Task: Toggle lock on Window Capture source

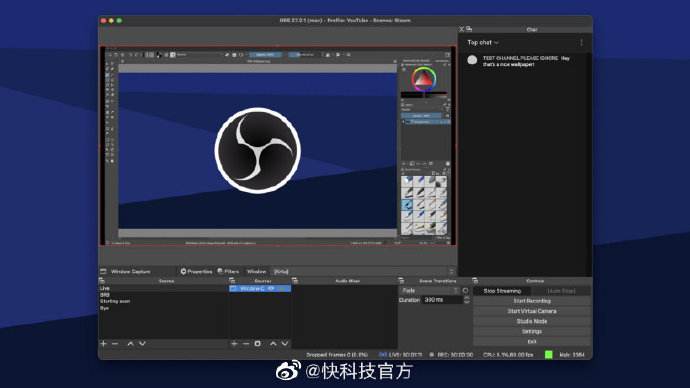Action: (x=282, y=289)
